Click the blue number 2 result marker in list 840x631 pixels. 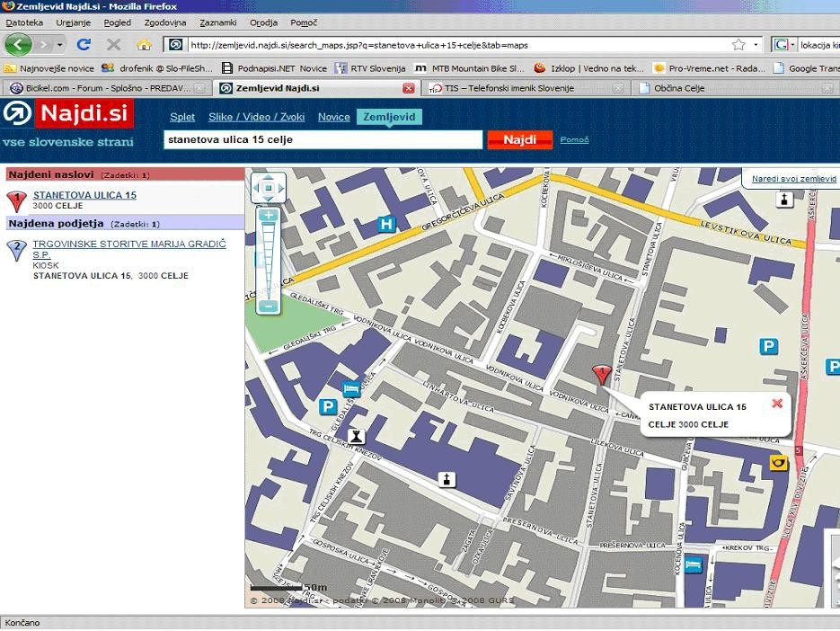click(16, 251)
